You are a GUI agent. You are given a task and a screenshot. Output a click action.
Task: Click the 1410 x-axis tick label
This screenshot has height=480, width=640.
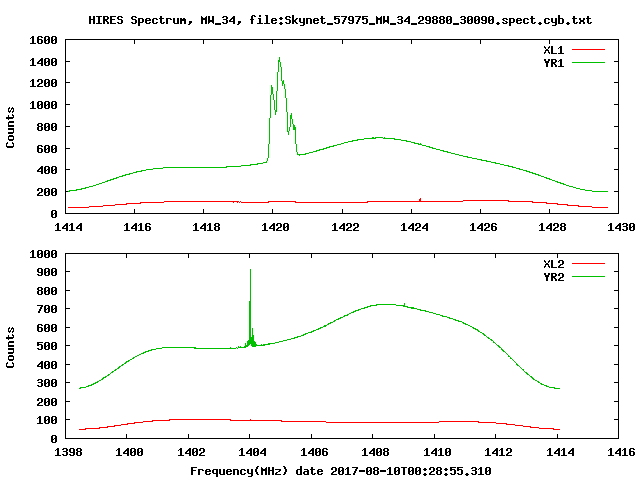437,452
